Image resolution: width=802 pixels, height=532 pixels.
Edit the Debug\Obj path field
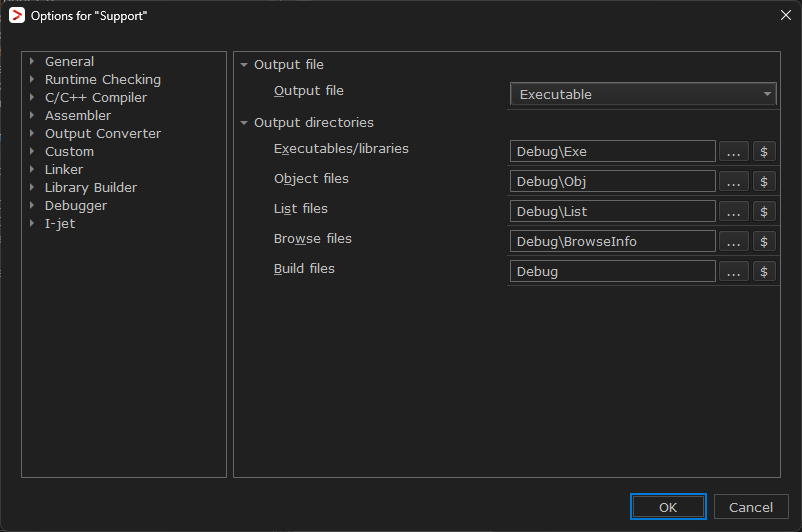[x=613, y=182]
